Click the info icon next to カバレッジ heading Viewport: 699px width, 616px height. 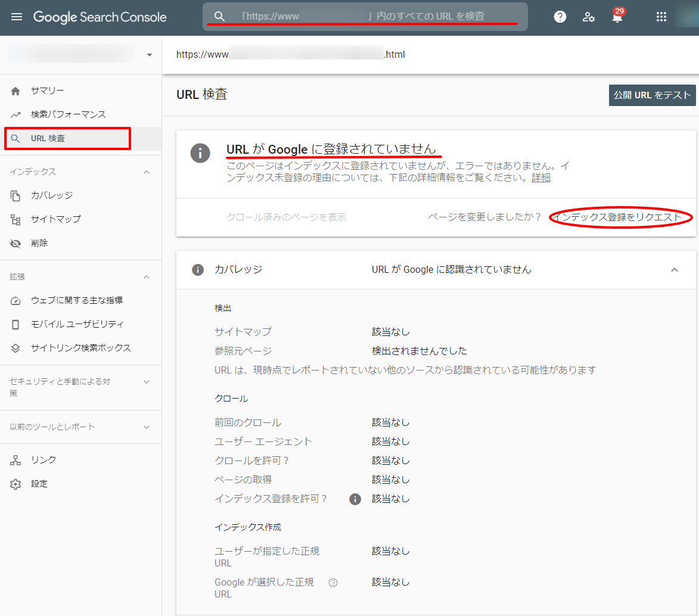[197, 270]
